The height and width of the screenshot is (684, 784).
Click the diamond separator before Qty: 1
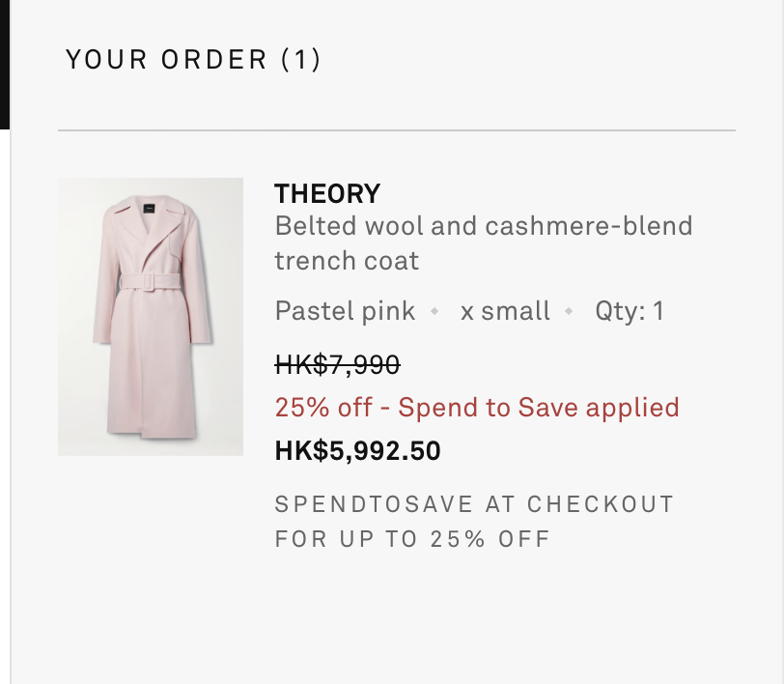point(569,311)
